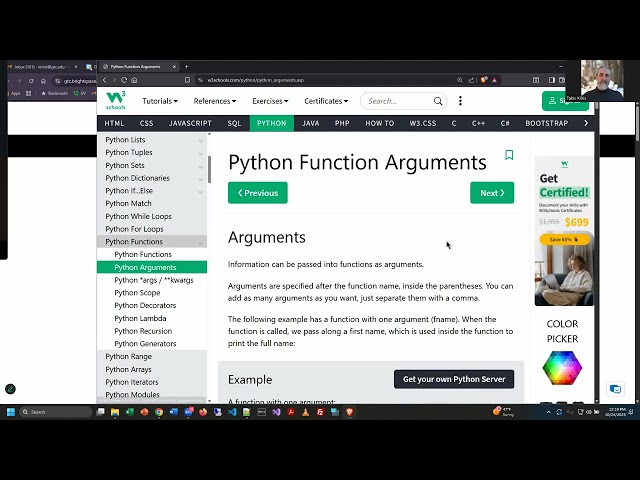Expand the Python Tuples sidebar section
The height and width of the screenshot is (480, 640).
tap(201, 153)
